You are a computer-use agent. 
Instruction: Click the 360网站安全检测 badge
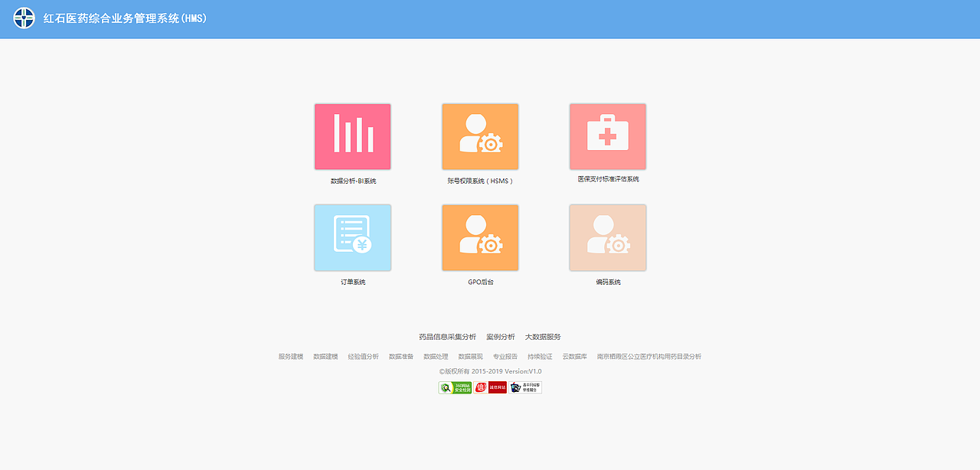456,387
